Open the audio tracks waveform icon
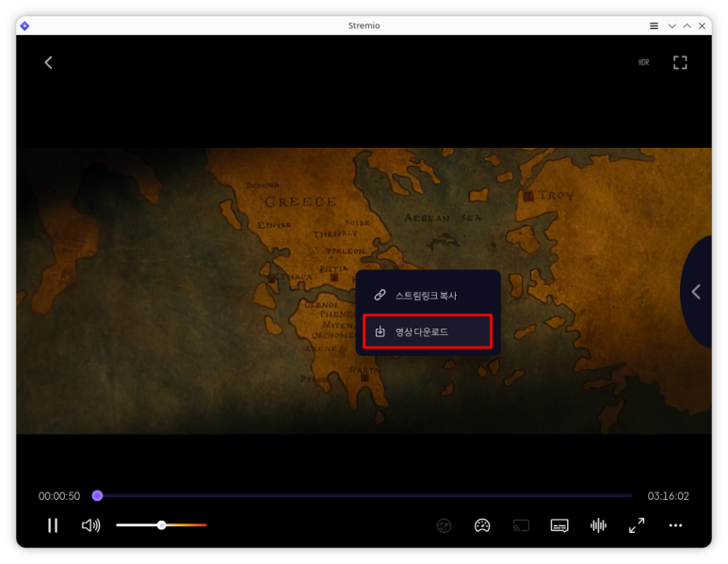The width and height of the screenshot is (728, 564). click(x=598, y=525)
